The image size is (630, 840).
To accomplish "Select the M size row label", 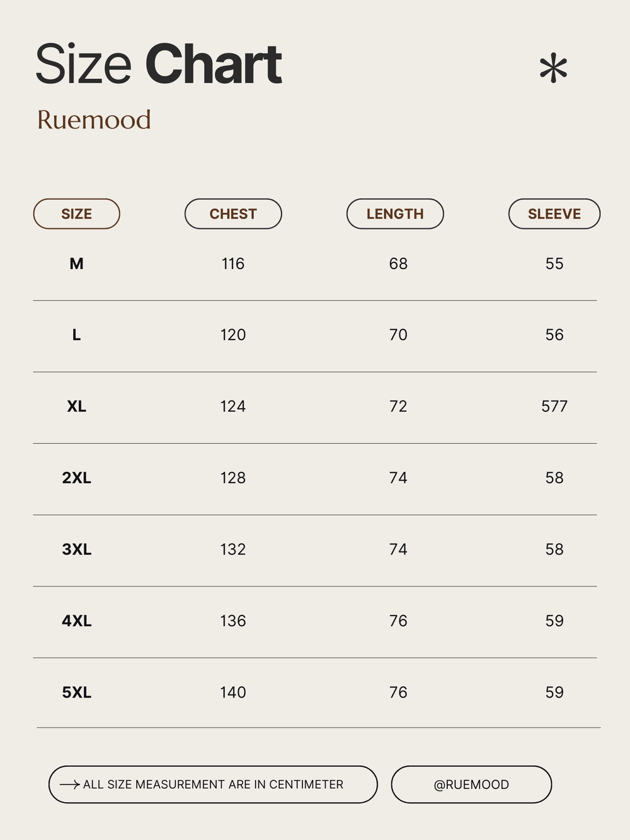I will click(76, 263).
